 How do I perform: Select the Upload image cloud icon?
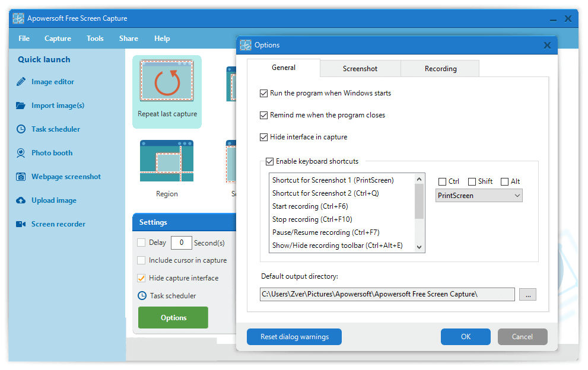21,200
